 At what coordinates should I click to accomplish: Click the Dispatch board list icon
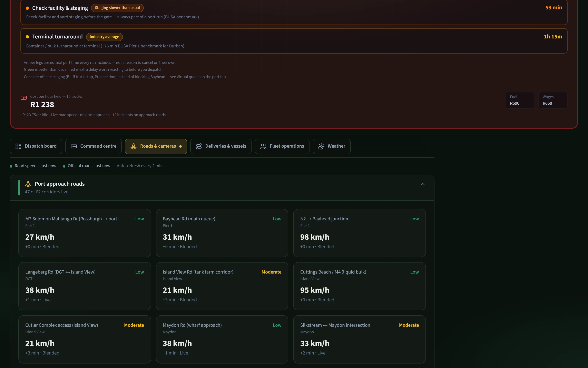pos(18,146)
